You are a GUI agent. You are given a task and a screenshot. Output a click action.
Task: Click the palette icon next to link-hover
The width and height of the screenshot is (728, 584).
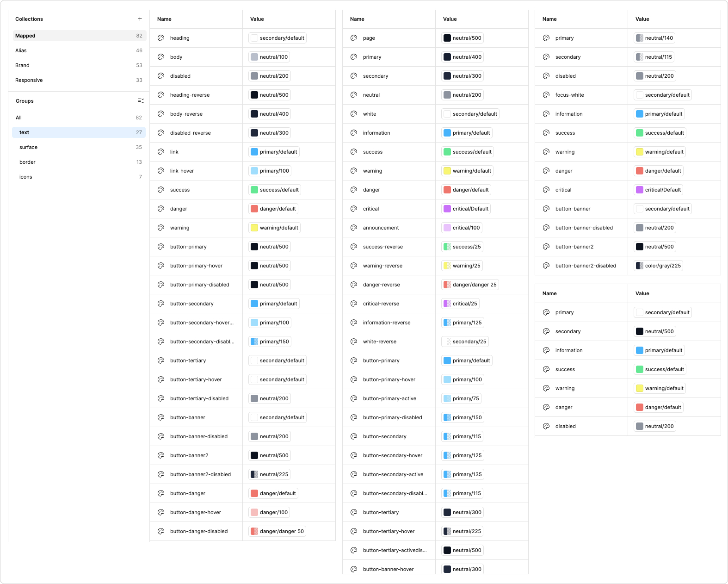[x=161, y=171]
